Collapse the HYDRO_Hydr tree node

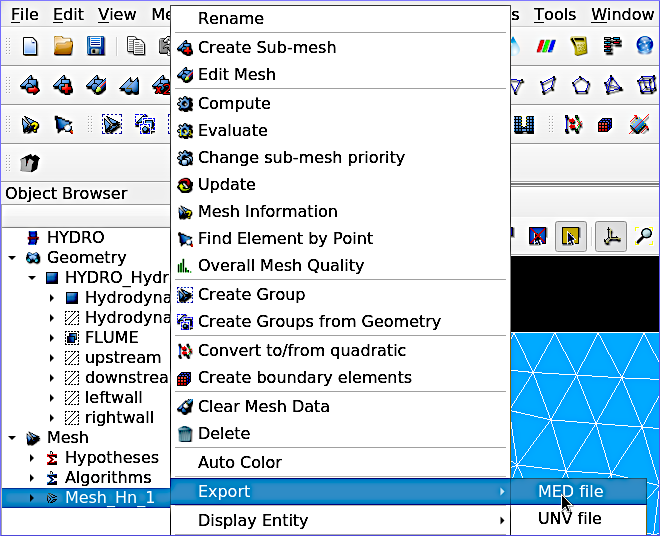tap(32, 277)
